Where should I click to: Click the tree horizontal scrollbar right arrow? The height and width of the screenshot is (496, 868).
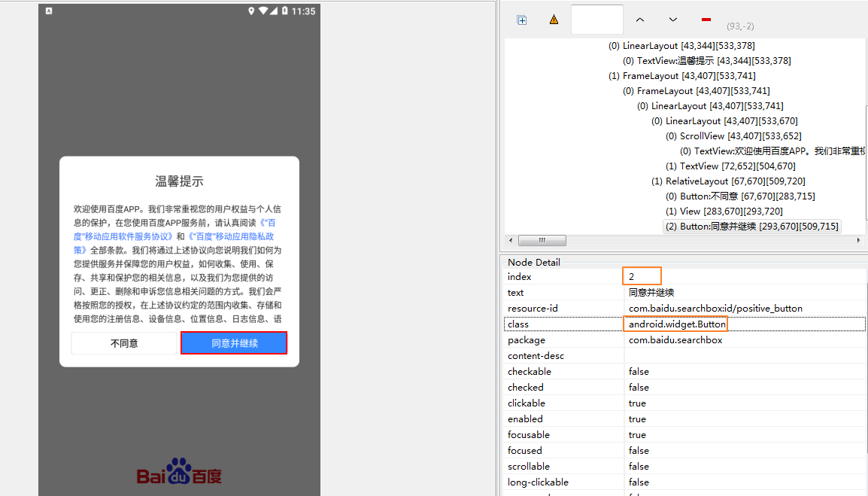(858, 241)
